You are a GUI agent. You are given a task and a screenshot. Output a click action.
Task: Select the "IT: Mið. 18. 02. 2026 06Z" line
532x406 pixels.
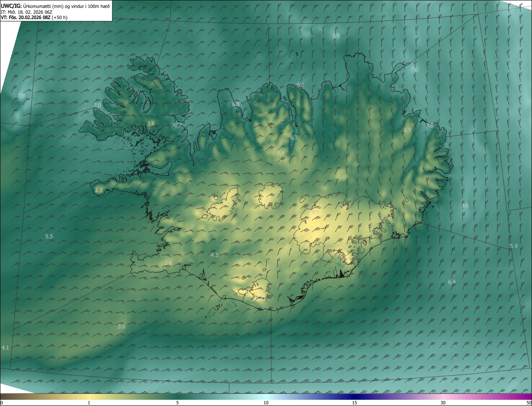click(x=27, y=12)
